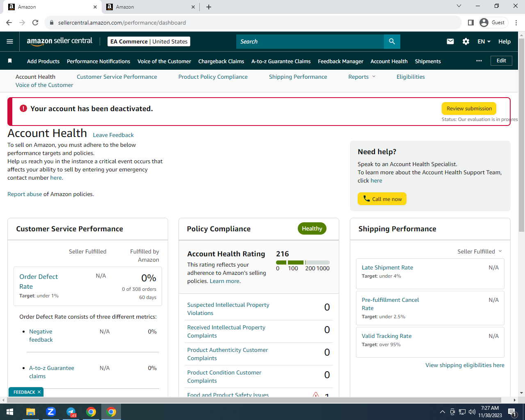Open the Windows Start menu
This screenshot has height=420, width=525.
(x=10, y=412)
